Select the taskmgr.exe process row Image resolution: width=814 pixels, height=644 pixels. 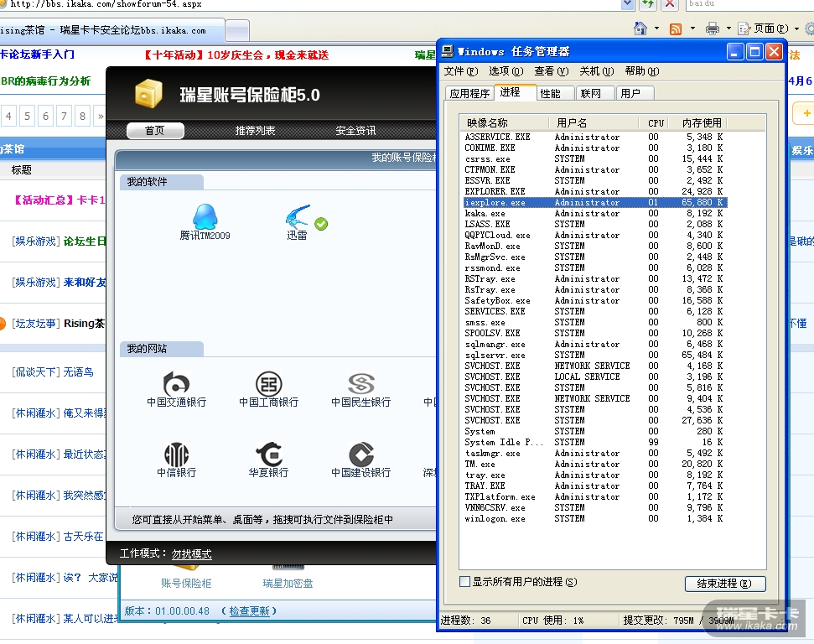[x=595, y=454]
